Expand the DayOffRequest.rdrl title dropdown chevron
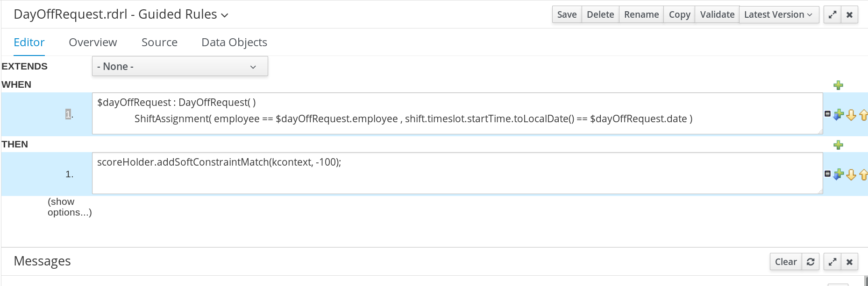 pos(225,15)
